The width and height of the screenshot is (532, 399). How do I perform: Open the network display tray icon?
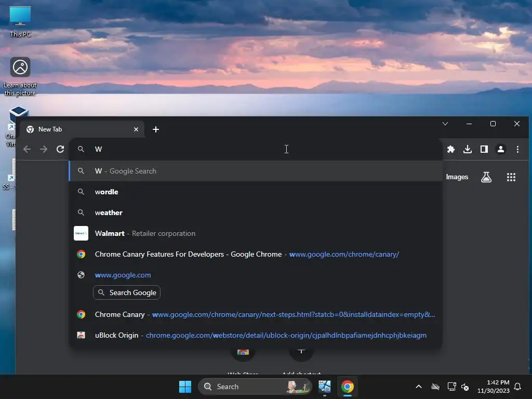coord(451,387)
